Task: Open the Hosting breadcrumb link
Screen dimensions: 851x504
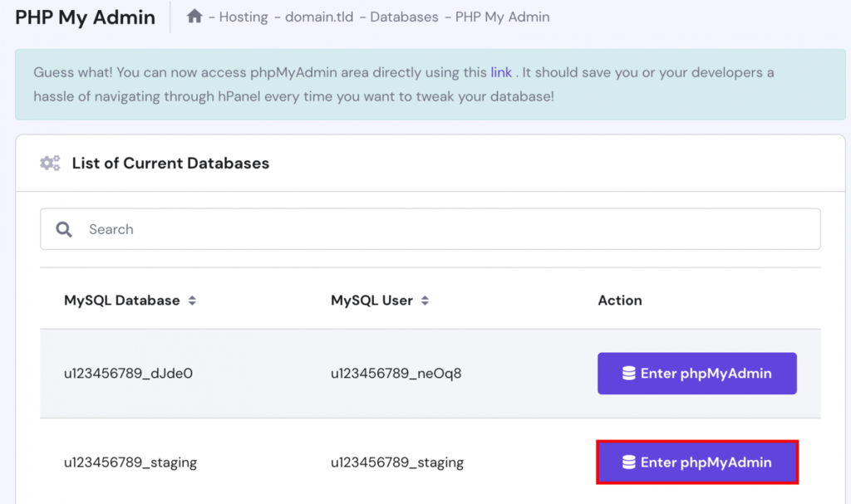Action: [x=242, y=17]
